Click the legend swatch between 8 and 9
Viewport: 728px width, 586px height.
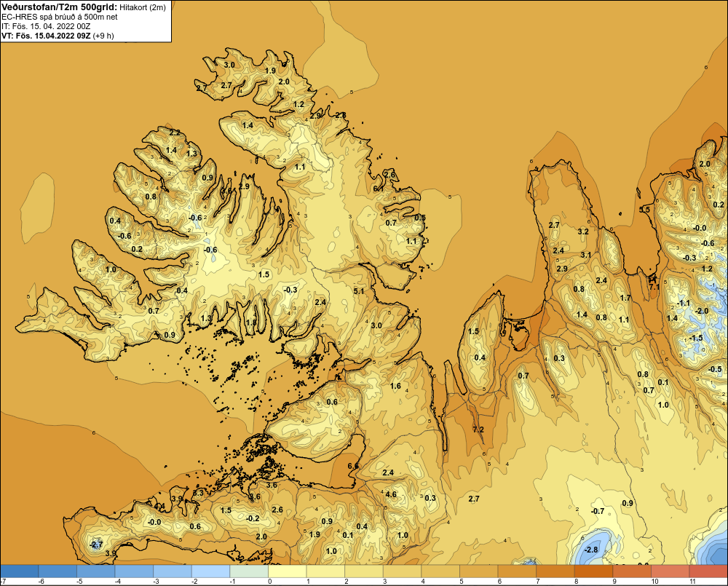click(x=594, y=571)
